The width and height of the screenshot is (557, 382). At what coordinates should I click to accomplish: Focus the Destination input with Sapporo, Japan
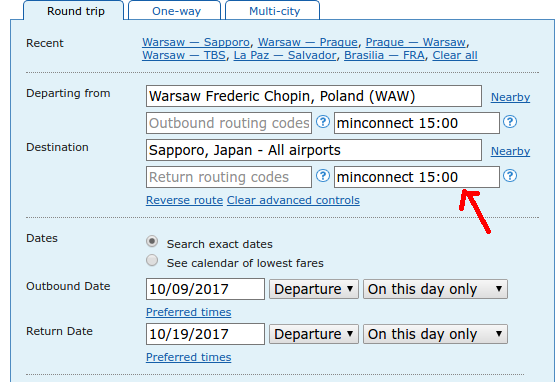click(314, 150)
